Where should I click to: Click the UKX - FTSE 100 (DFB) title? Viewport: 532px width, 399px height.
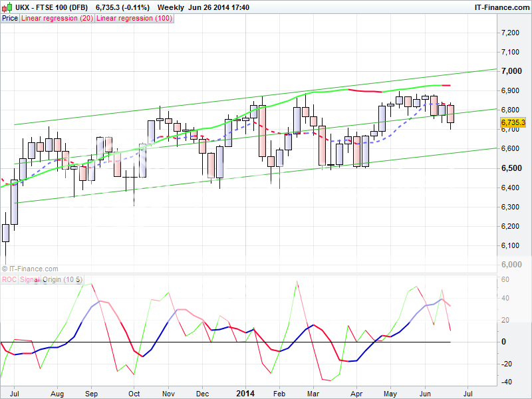52,7
